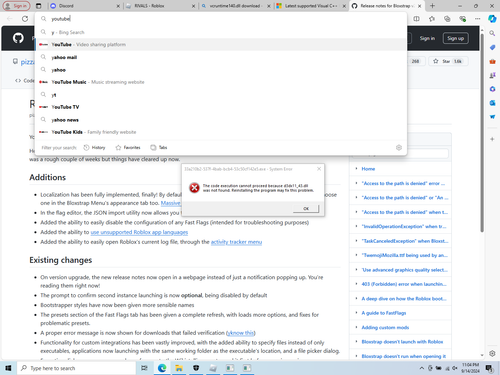The width and height of the screenshot is (500, 375).
Task: Open sidebar Search icon
Action: click(492, 33)
